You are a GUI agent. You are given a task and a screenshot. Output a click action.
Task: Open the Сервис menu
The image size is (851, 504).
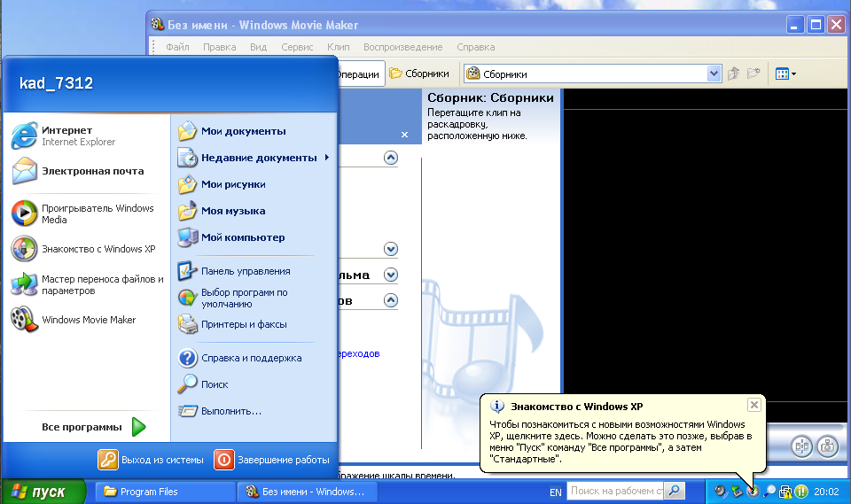[297, 47]
